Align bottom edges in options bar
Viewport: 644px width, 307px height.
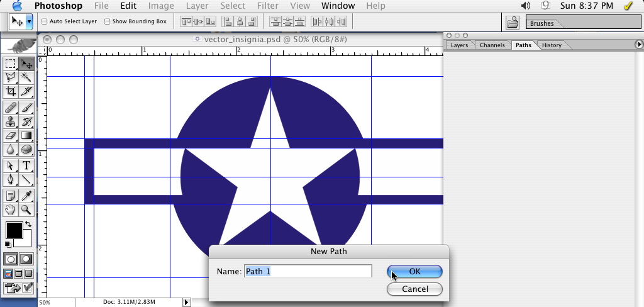(x=210, y=21)
